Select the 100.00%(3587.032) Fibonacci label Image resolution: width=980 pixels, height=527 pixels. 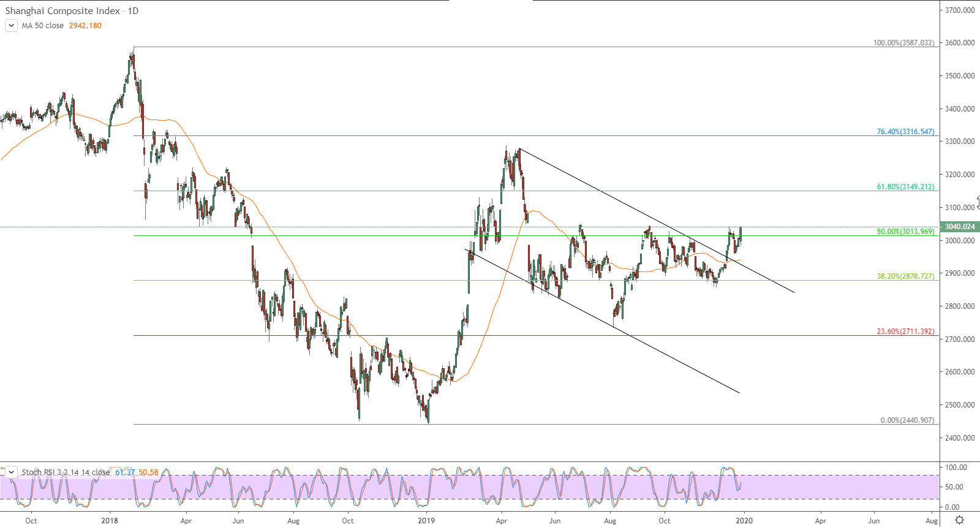904,43
